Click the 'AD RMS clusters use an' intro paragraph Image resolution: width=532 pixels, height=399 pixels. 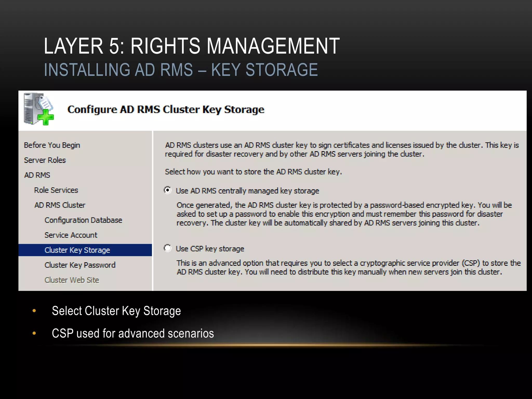[342, 149]
